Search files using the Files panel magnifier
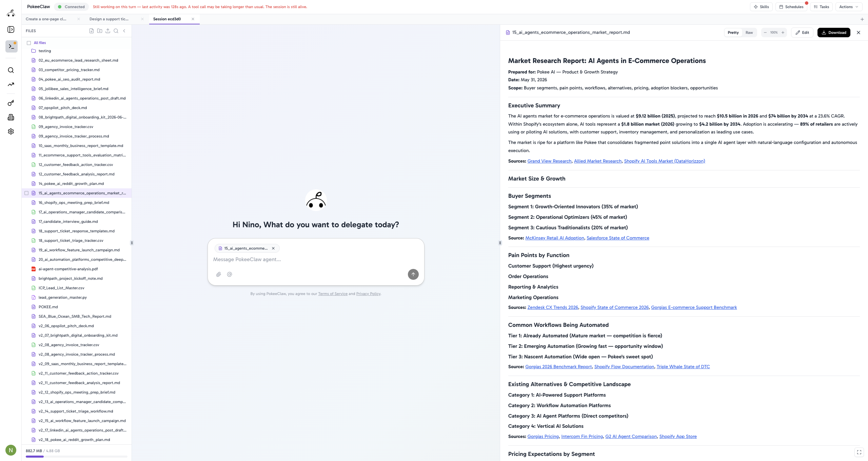868x461 pixels. 116,31
